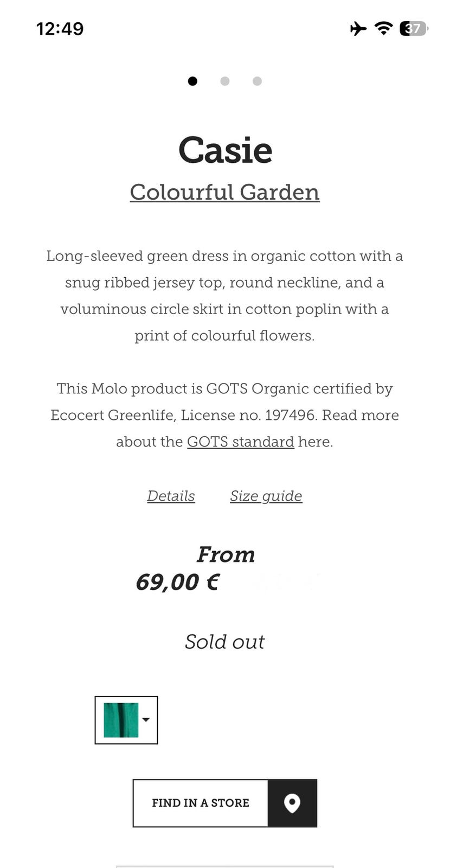The image size is (450, 868).
Task: Open the Colourful Garden collection link
Action: [x=224, y=192]
